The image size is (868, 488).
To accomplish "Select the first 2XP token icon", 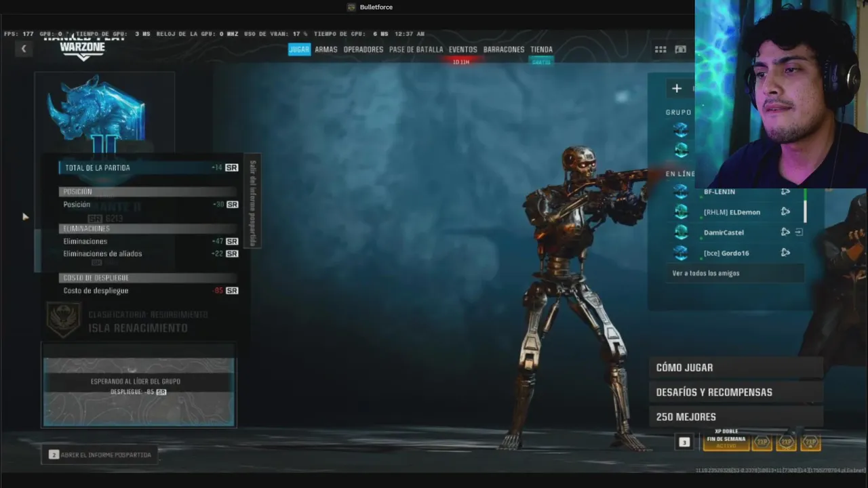I will (x=762, y=442).
